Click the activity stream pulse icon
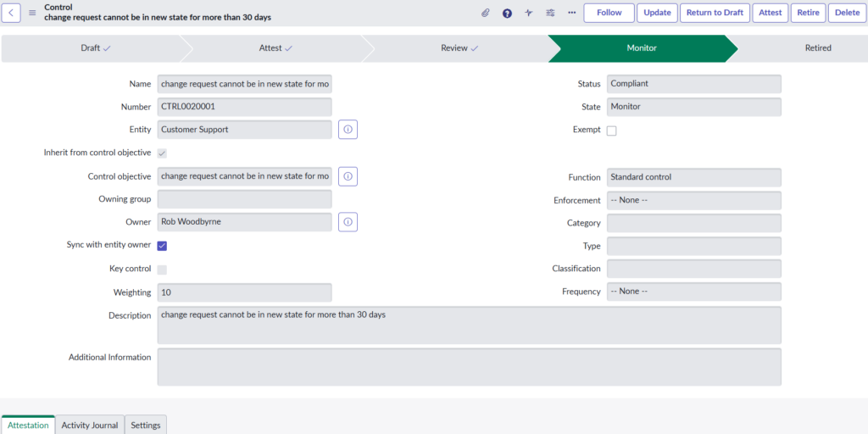Screen dimensions: 868x434 [529, 13]
